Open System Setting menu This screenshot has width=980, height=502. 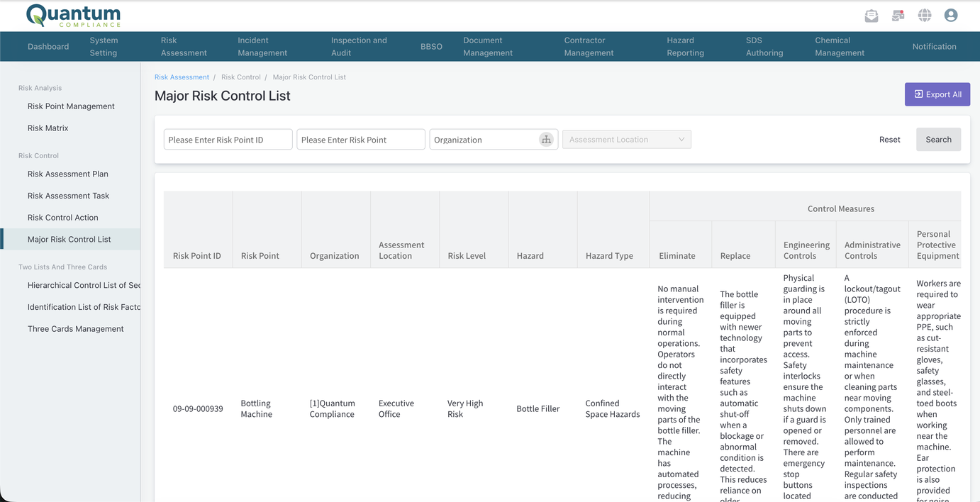[x=104, y=47]
